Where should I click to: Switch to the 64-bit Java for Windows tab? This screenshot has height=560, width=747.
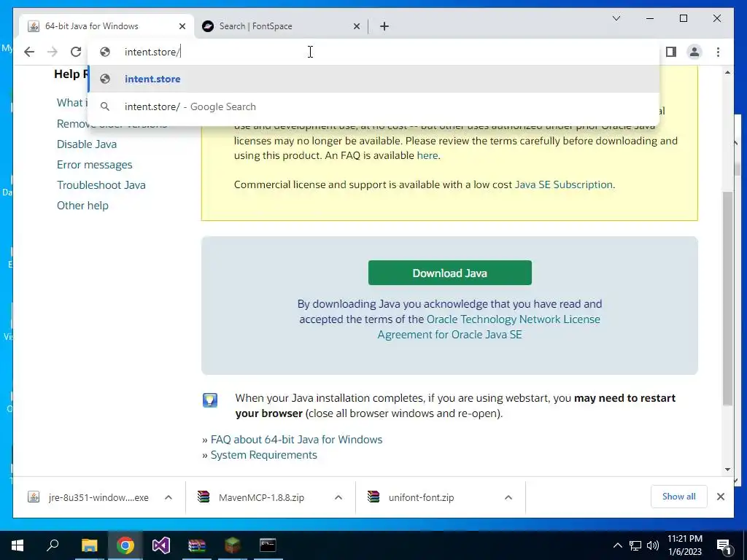107,26
